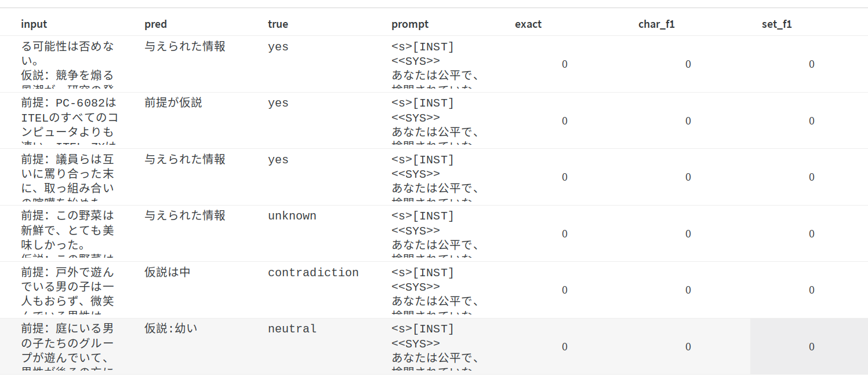Sort by the "char_f1" column header
The image size is (868, 377).
(656, 24)
